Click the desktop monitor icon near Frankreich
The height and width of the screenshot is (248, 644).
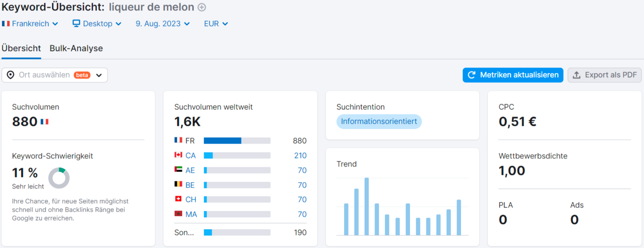(x=76, y=24)
